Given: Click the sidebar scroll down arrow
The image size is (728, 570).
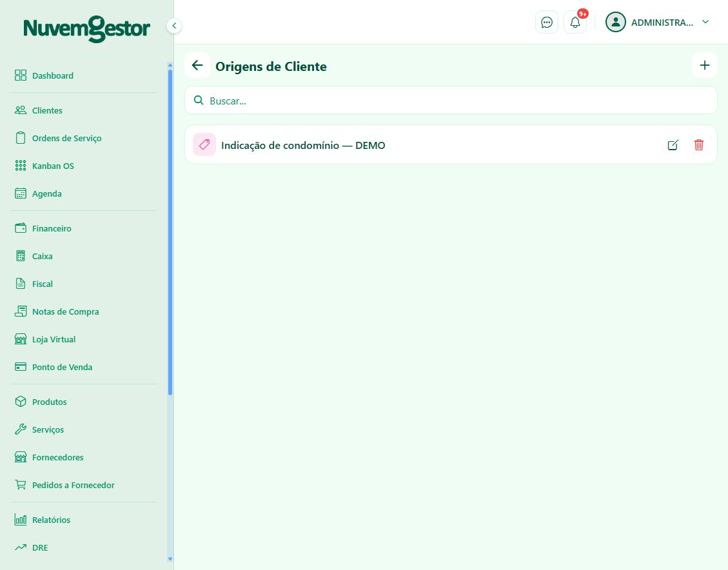Looking at the screenshot, I should [170, 559].
